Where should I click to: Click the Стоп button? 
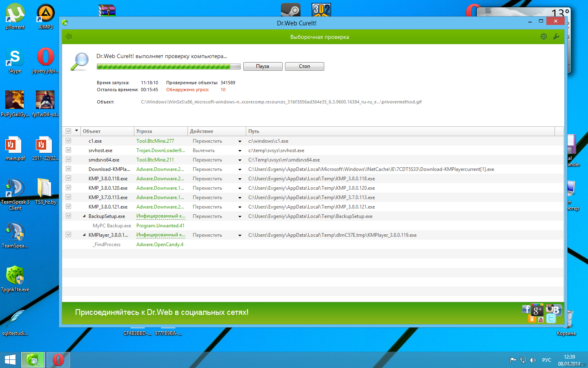pyautogui.click(x=304, y=66)
